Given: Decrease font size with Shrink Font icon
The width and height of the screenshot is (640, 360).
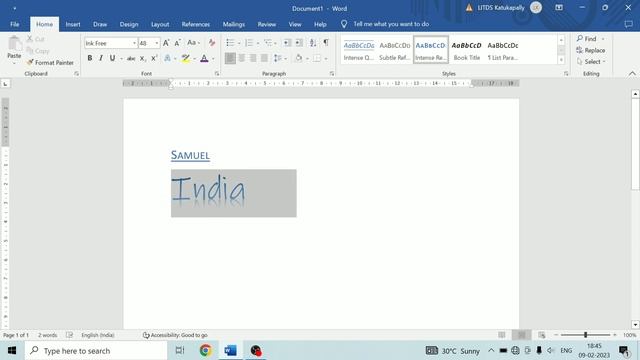Looking at the screenshot, I should point(178,43).
